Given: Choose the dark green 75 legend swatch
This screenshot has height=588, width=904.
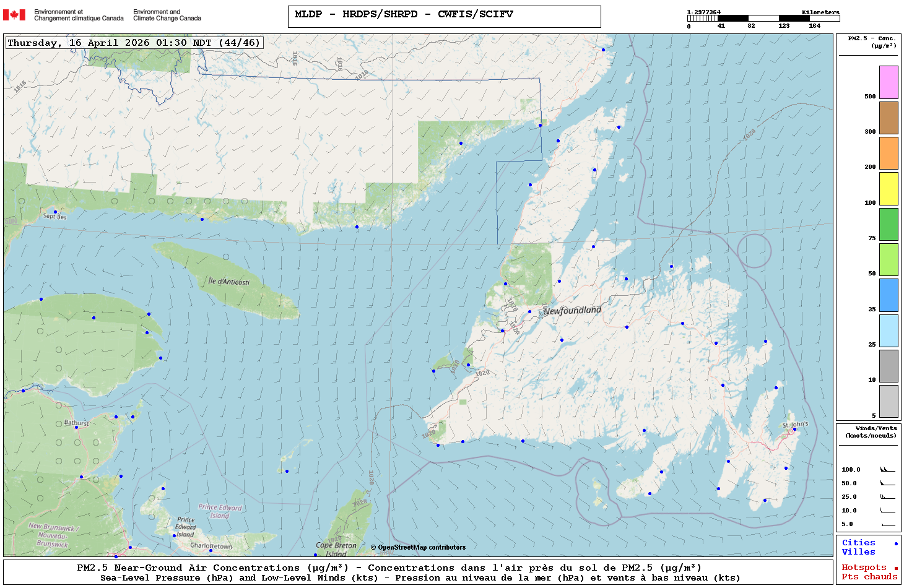Looking at the screenshot, I should click(889, 224).
